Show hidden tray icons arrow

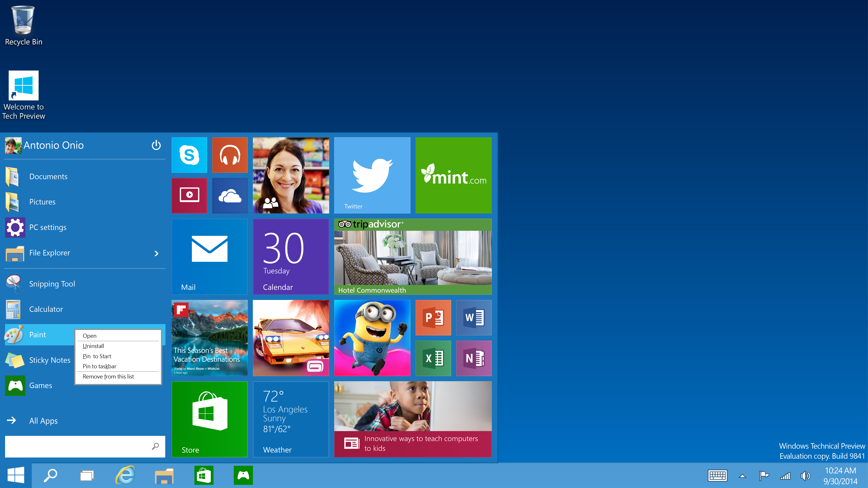point(742,476)
